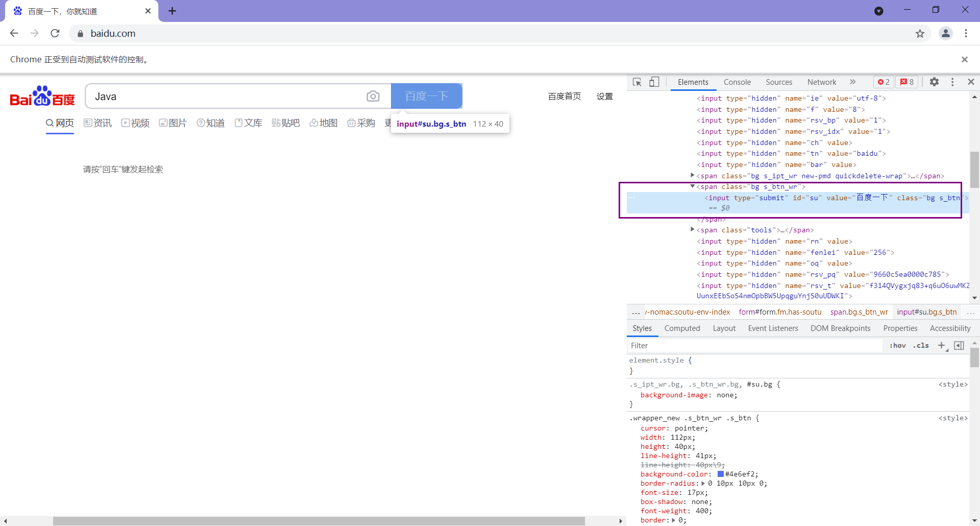Click the browser forward arrow
The image size is (980, 526).
point(35,33)
